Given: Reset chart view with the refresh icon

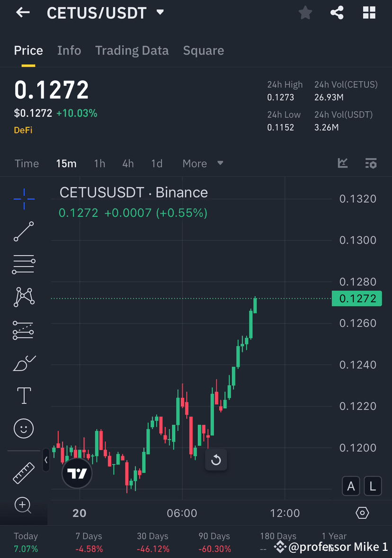Looking at the screenshot, I should click(x=216, y=459).
